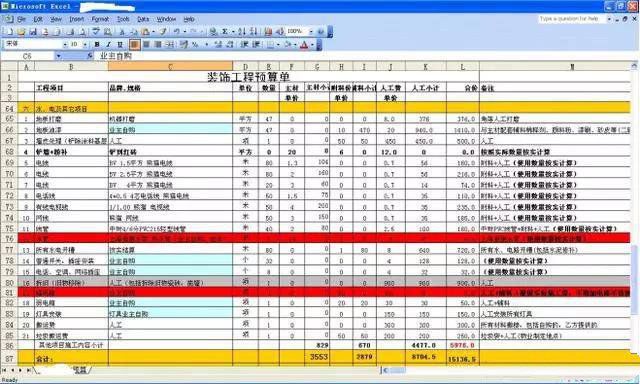The height and width of the screenshot is (384, 640).
Task: Click the 'Type a question for help' box
Action: (571, 19)
